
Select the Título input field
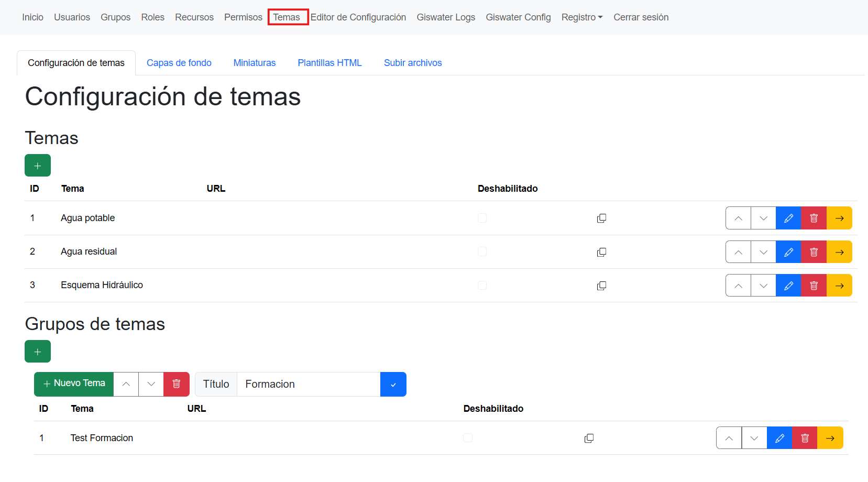pos(308,384)
